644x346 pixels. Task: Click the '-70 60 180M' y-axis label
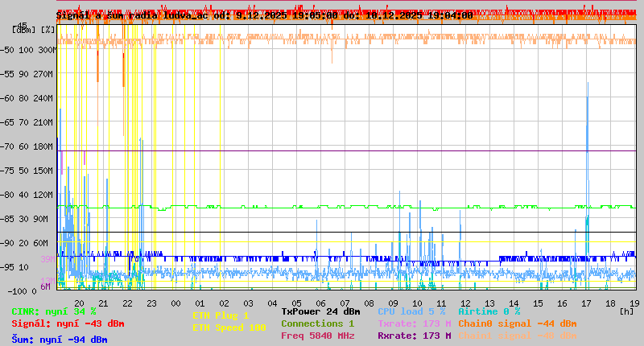pyautogui.click(x=27, y=146)
